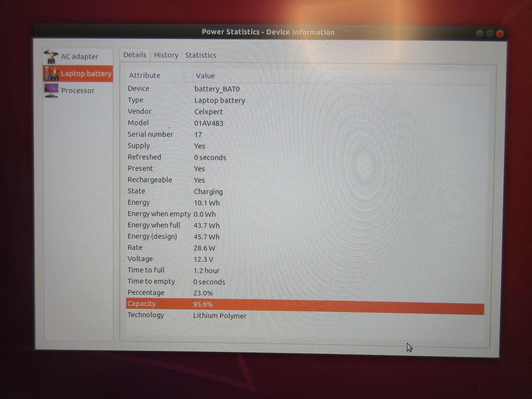Click the AC adapter plug icon
The height and width of the screenshot is (399, 532).
51,57
